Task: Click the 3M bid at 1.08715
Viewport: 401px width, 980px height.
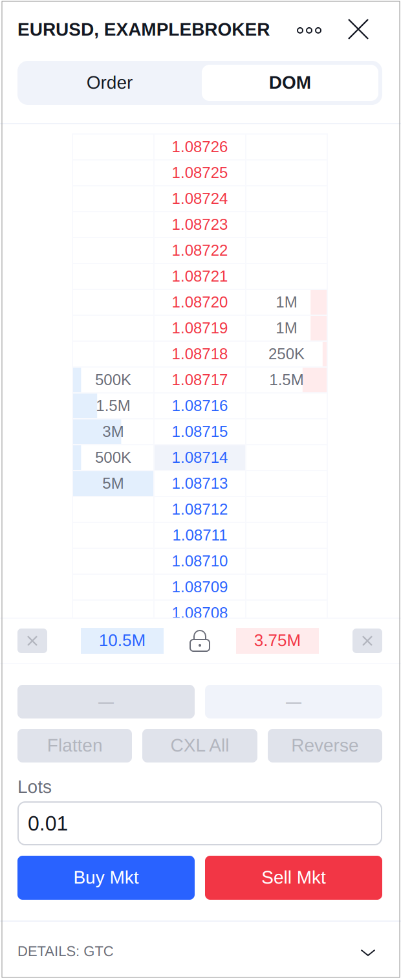Action: click(113, 432)
